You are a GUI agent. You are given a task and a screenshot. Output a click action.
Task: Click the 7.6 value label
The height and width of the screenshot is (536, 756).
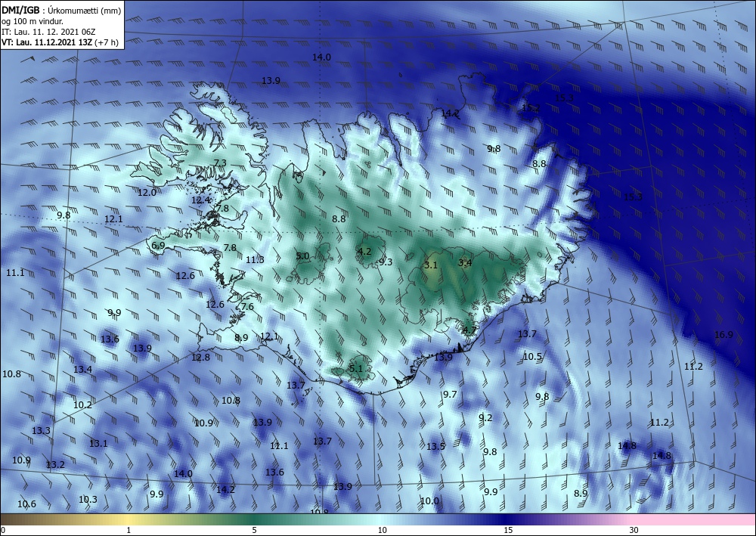click(247, 307)
